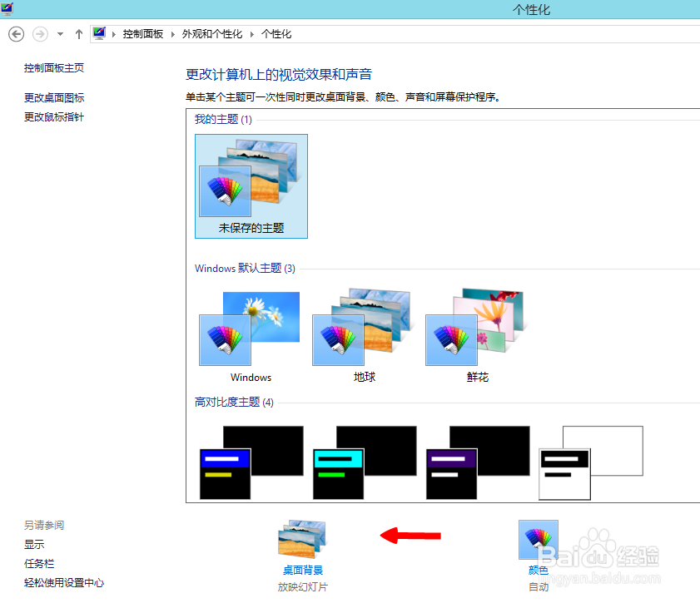Open 任务栏 link
Screen dimensions: 700x603
[x=39, y=563]
